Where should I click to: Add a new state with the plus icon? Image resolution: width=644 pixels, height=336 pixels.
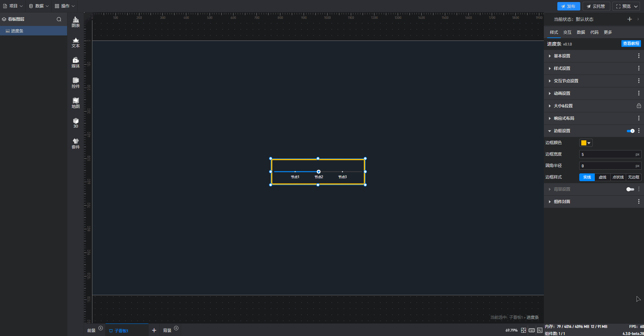tap(630, 19)
